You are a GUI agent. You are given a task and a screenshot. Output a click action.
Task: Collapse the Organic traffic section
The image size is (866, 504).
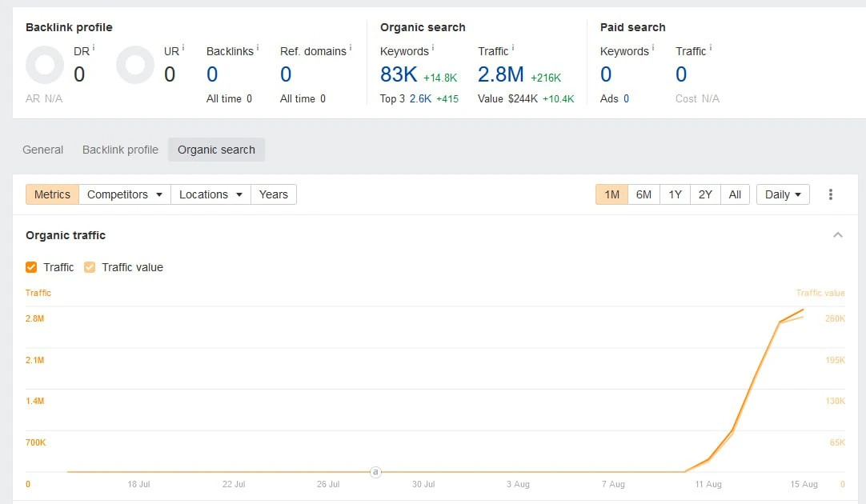pos(838,235)
